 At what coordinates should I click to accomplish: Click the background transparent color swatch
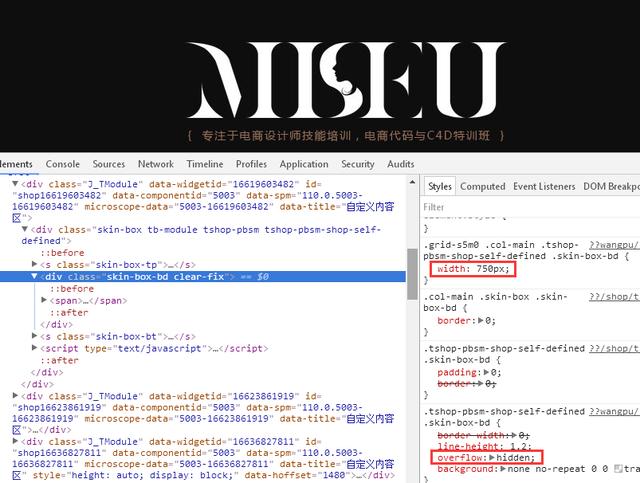click(x=618, y=469)
